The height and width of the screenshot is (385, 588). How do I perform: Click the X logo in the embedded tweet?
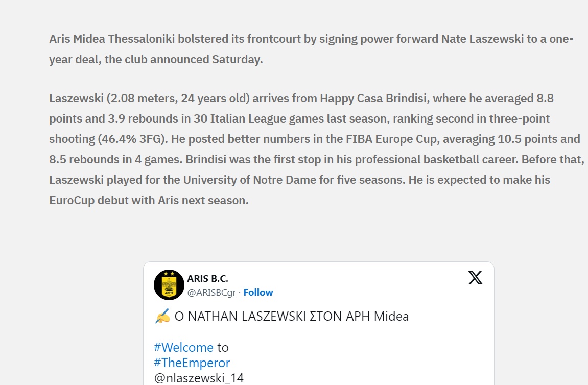pos(475,278)
